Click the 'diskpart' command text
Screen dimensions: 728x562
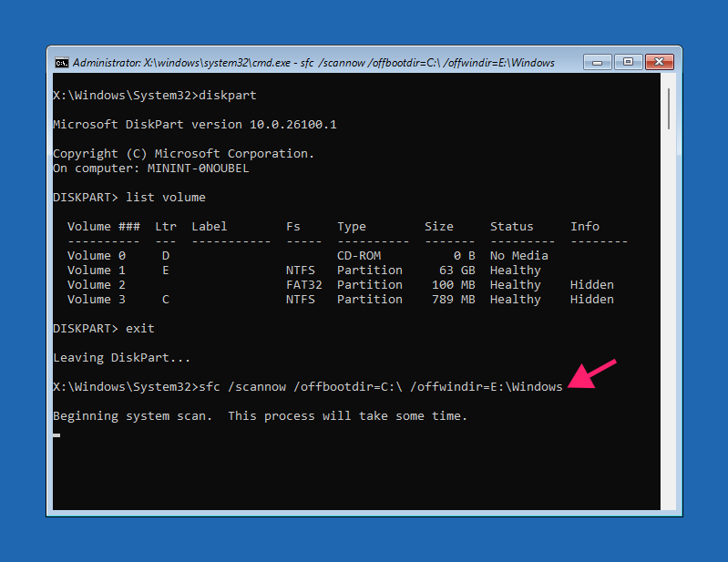click(228, 96)
